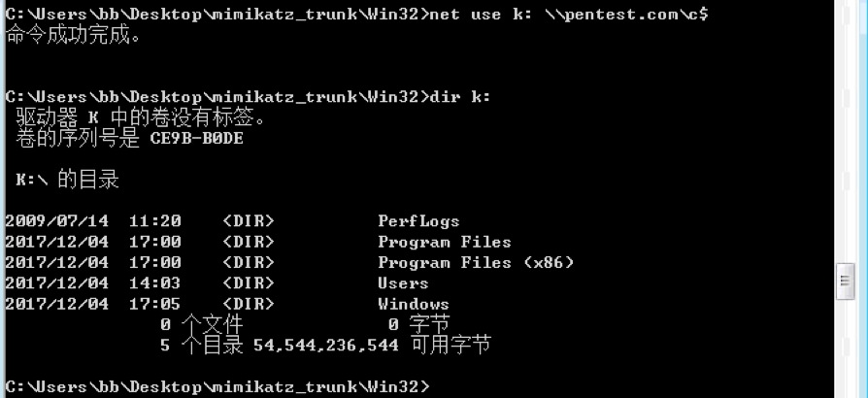Click the 54,544,236,544 free bytes value
Viewport: 868px width, 398px height.
326,346
